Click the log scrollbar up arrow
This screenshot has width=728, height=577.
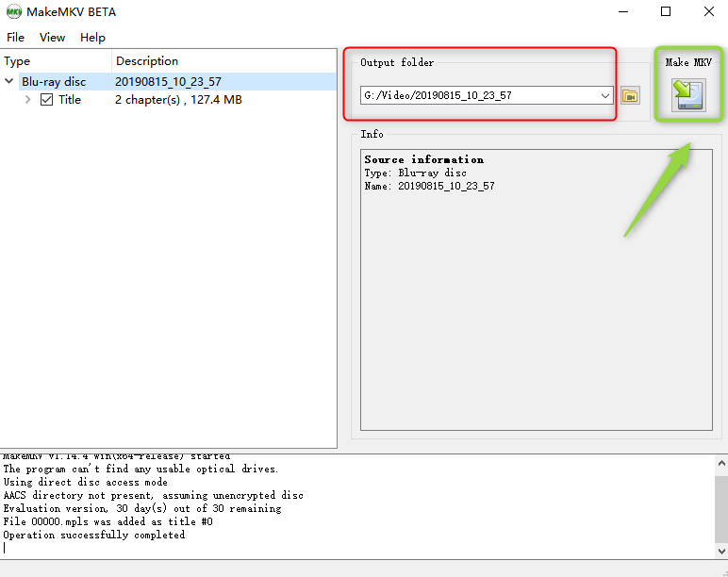721,463
